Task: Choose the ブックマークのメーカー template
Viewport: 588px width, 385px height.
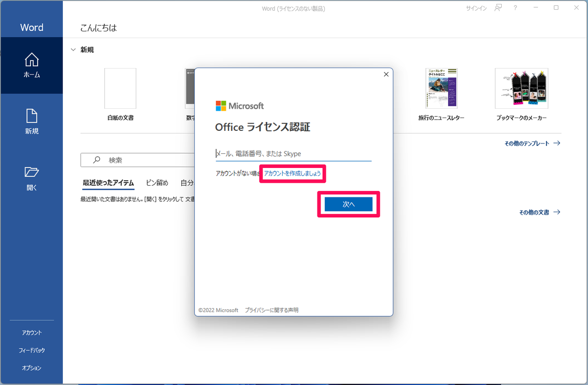Action: [521, 94]
